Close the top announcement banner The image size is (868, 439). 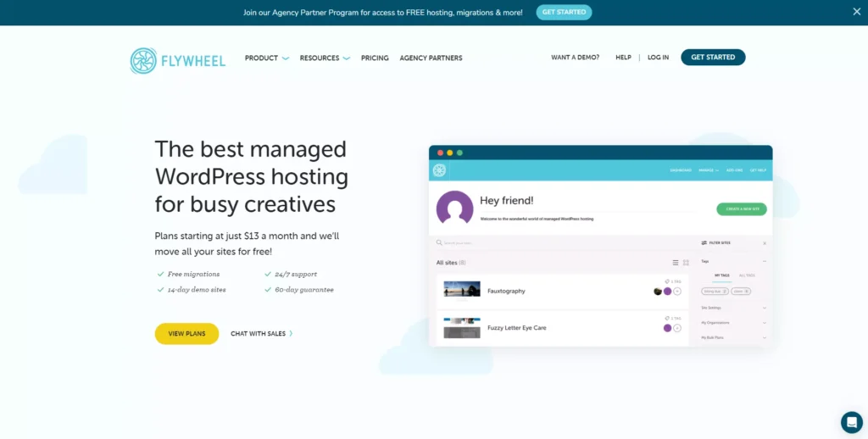(x=856, y=12)
